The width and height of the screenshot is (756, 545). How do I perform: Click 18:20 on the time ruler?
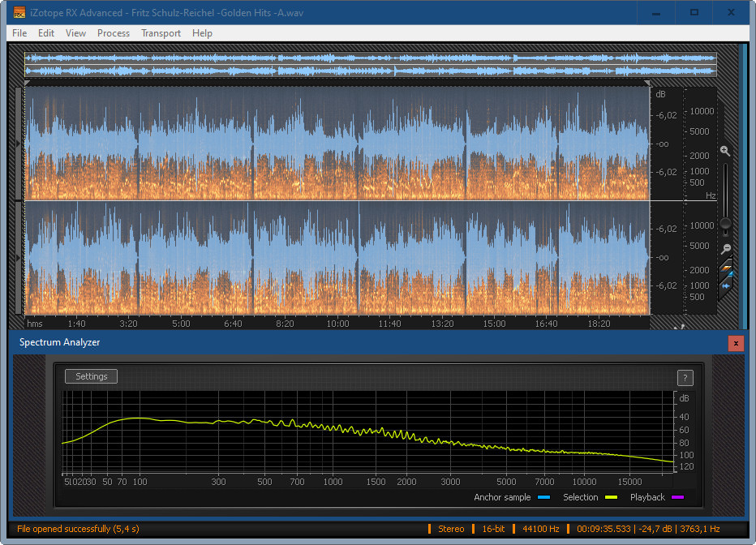point(599,324)
